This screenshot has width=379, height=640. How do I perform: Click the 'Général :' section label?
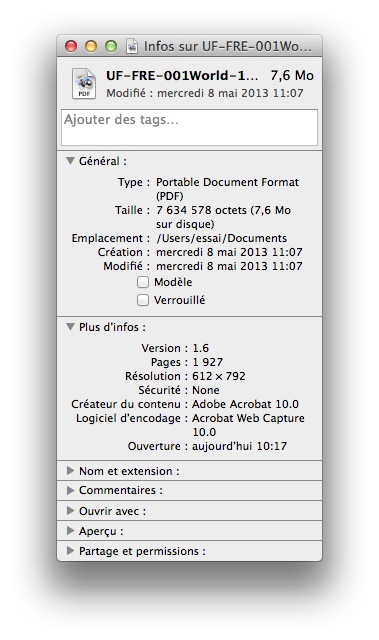coord(103,161)
